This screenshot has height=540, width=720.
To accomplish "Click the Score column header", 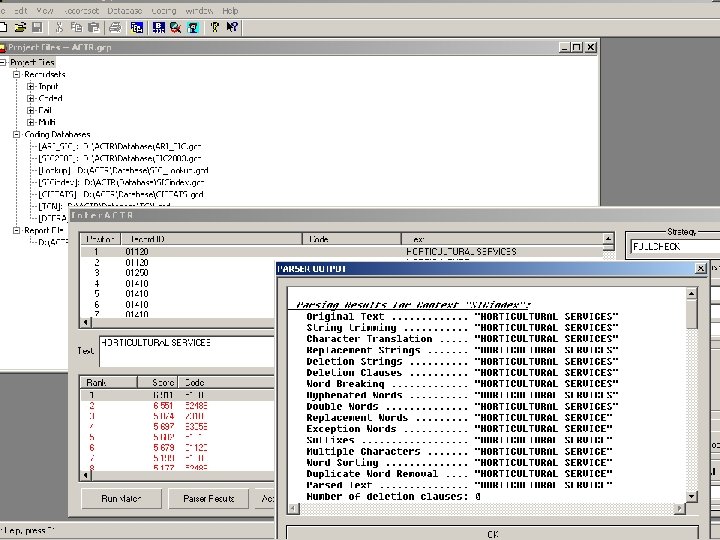I will (x=158, y=382).
